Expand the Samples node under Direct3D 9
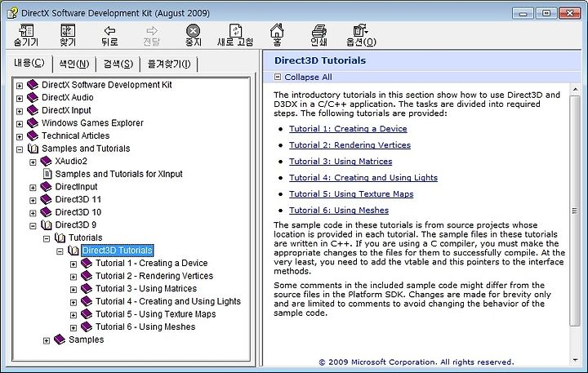The height and width of the screenshot is (373, 588). 47,341
